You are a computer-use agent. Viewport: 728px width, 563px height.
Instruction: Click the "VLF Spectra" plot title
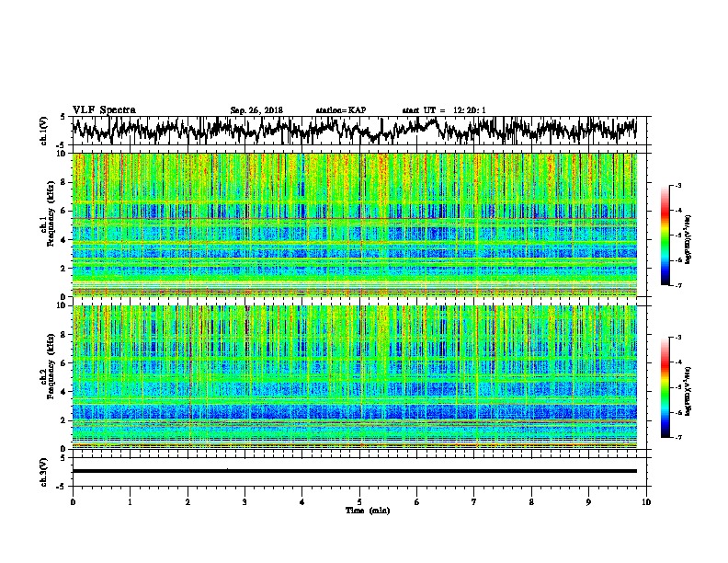pyautogui.click(x=104, y=110)
